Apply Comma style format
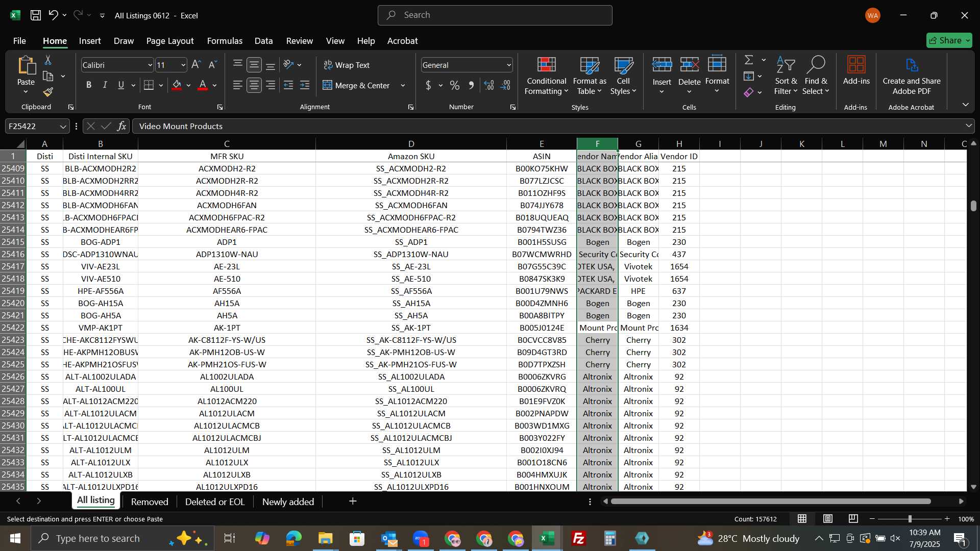Viewport: 980px width, 551px height. (471, 85)
